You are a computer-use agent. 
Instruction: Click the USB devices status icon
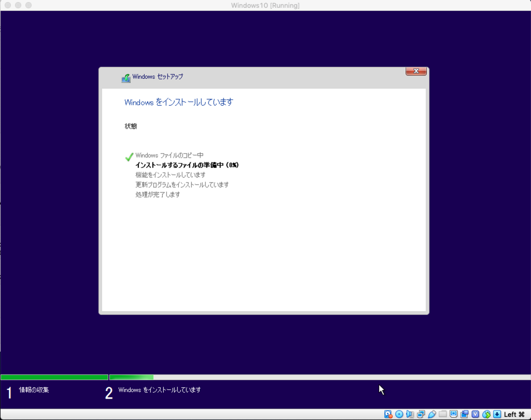(432, 414)
